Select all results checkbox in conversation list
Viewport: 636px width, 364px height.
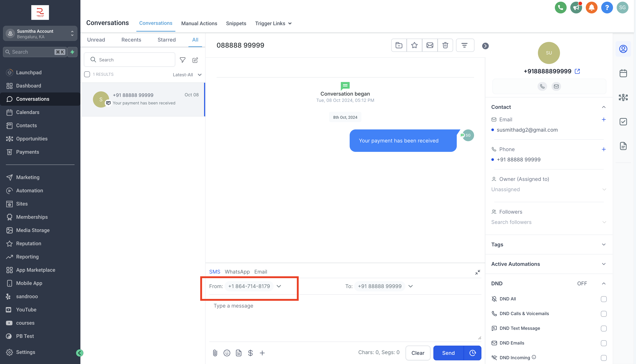[x=87, y=74]
